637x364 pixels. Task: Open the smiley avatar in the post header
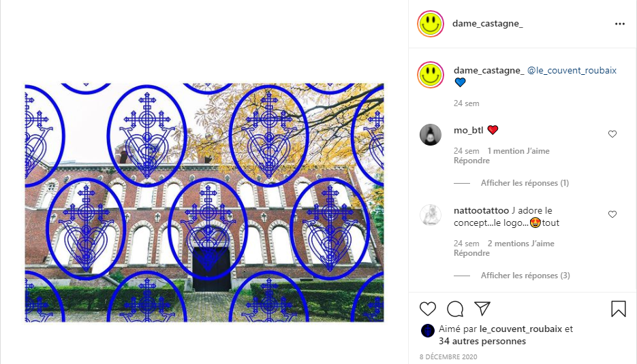coord(431,24)
